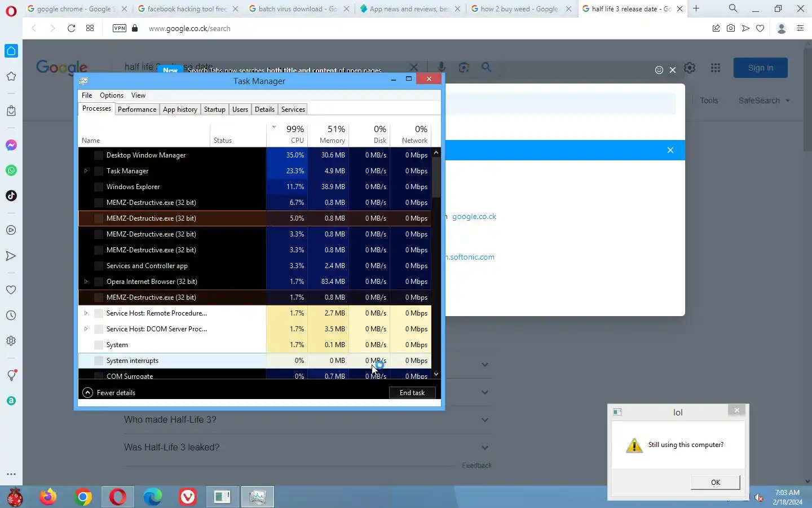Click End task button
This screenshot has width=812, height=508.
pyautogui.click(x=412, y=393)
